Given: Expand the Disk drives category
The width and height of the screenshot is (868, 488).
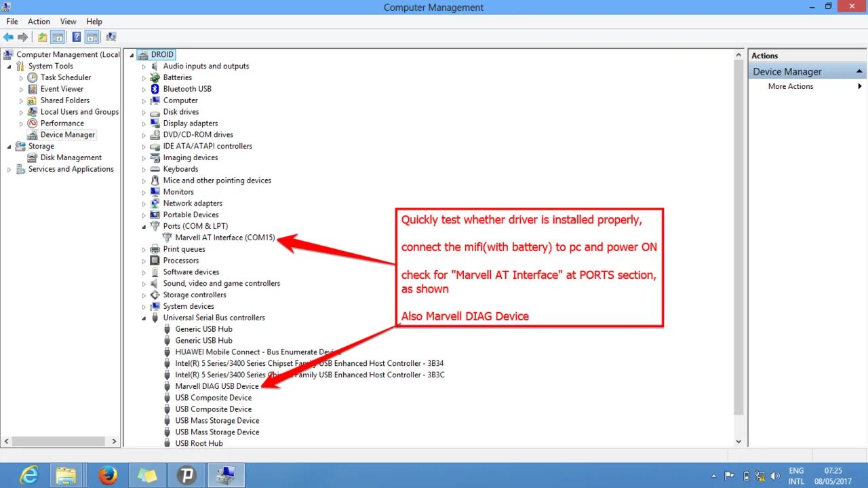Looking at the screenshot, I should point(144,112).
